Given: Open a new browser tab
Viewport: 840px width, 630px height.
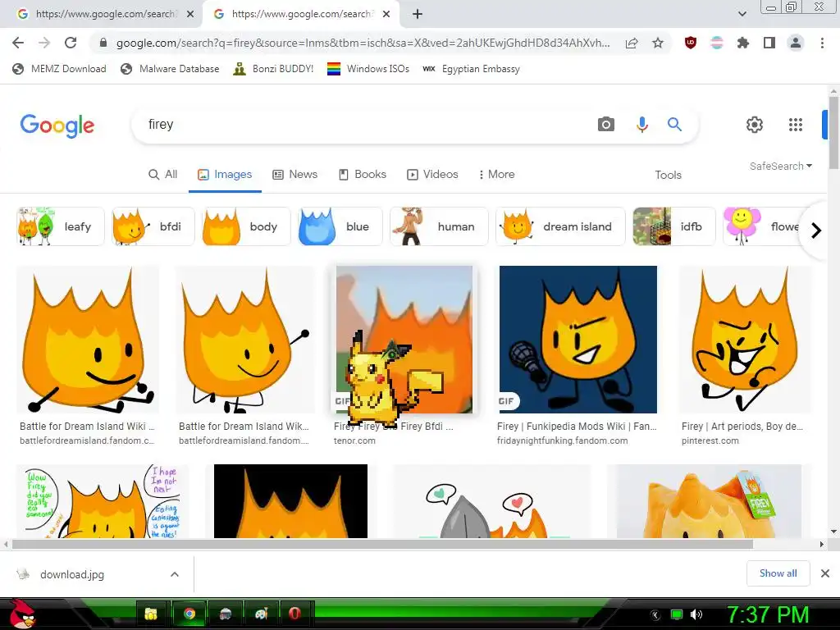Looking at the screenshot, I should pyautogui.click(x=418, y=14).
